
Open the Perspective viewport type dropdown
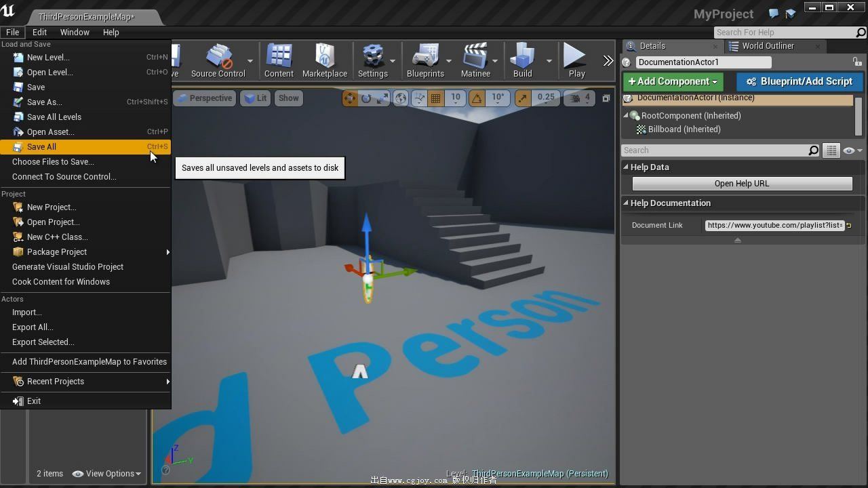(x=204, y=98)
